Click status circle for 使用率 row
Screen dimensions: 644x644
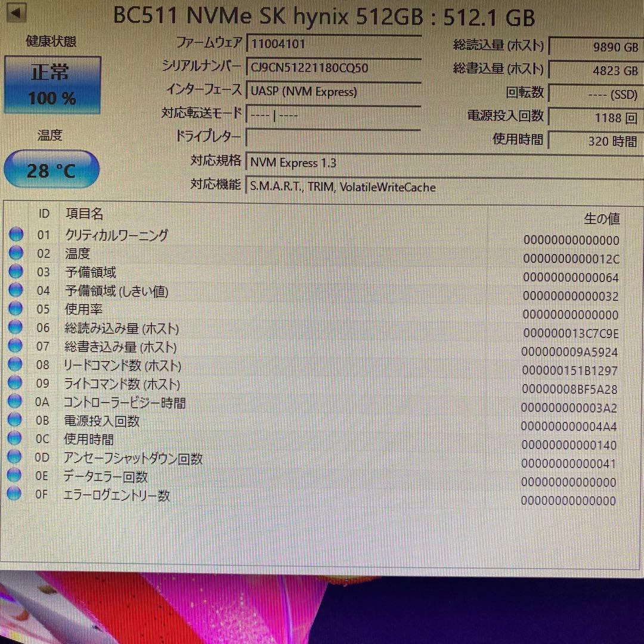click(x=16, y=308)
